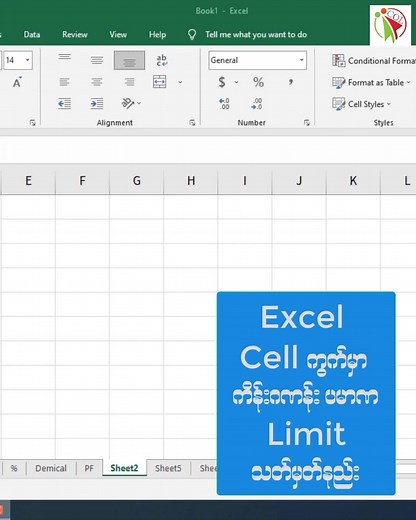Align text left

[x=64, y=82]
